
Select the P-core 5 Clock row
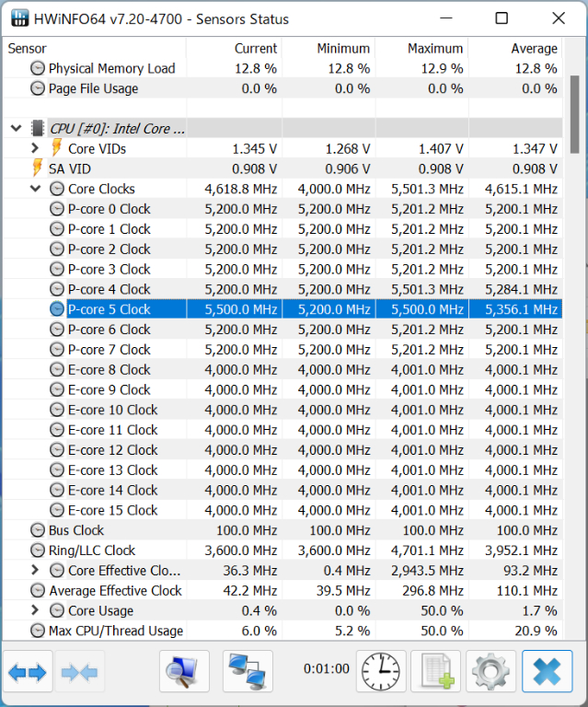pos(109,309)
